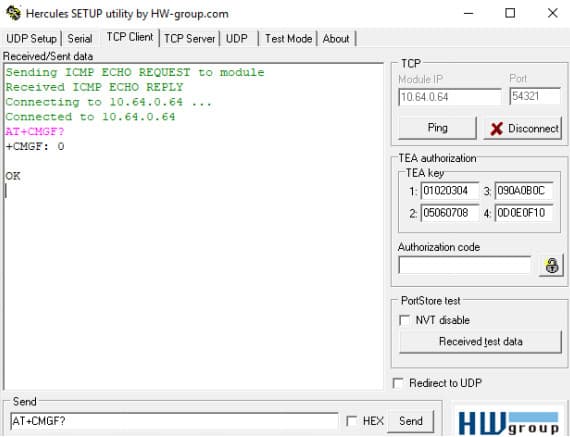Screen dimensions: 570x437
Task: Click the Send text field with AT+CMGF?
Action: coord(174,421)
